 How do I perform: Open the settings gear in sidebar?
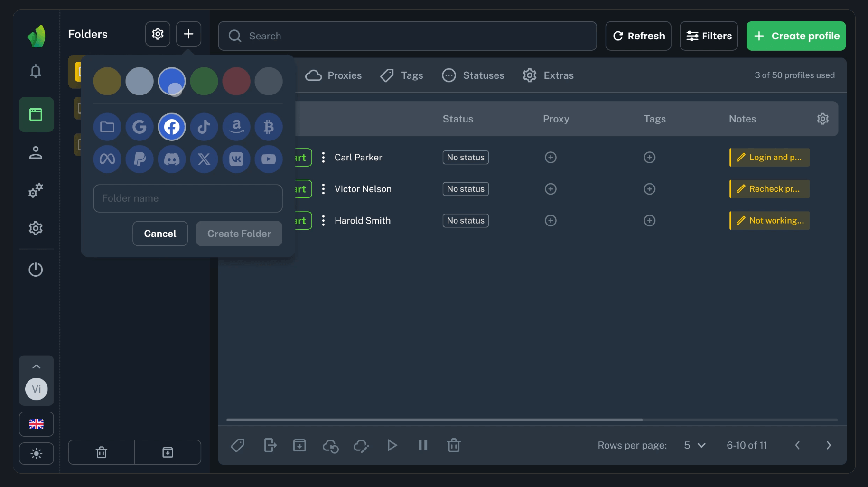(36, 229)
